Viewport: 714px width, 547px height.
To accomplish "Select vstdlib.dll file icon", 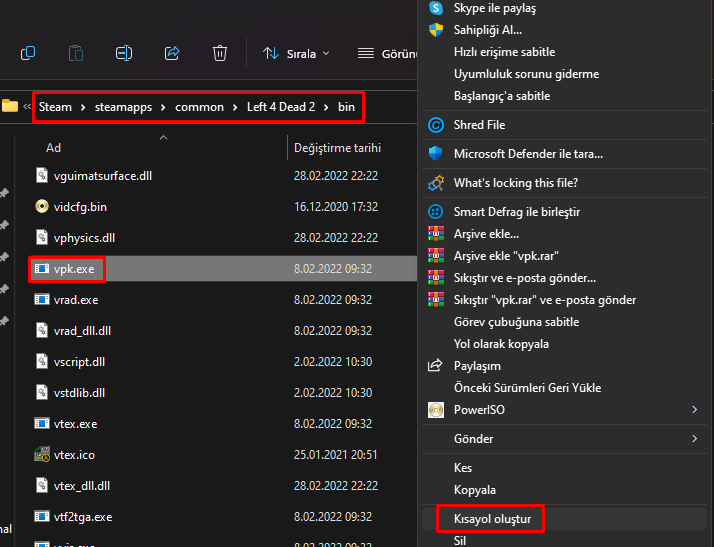I will coord(42,392).
